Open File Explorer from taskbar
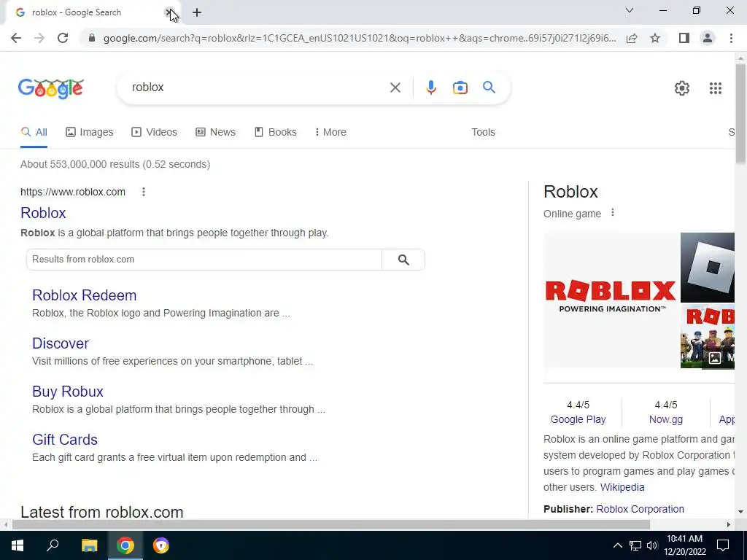Screen dimensions: 747x560 click(89, 545)
